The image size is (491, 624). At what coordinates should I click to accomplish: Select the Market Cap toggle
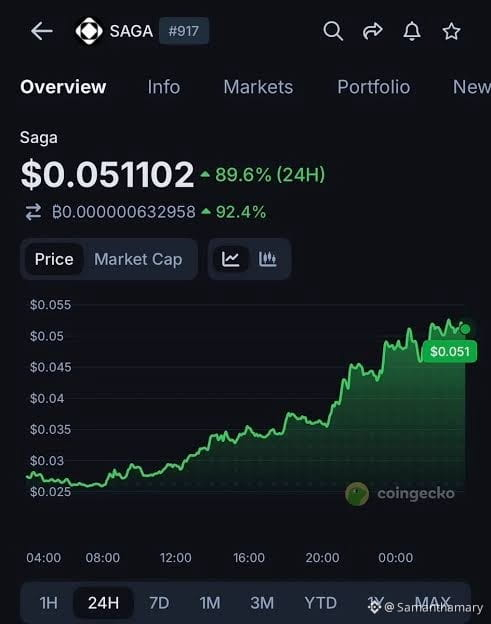coord(138,259)
